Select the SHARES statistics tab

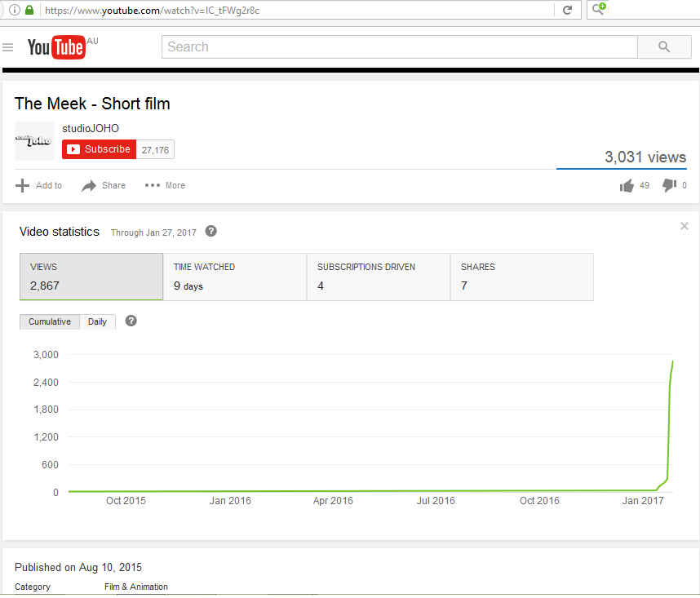[522, 277]
